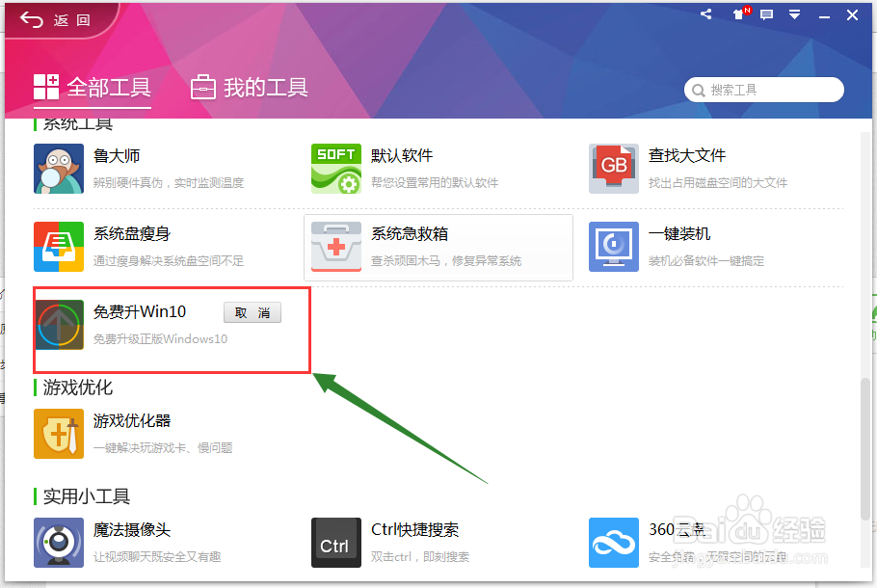Click description 让视频聊天既安全又有趣
Image resolution: width=877 pixels, height=588 pixels.
pos(156,557)
